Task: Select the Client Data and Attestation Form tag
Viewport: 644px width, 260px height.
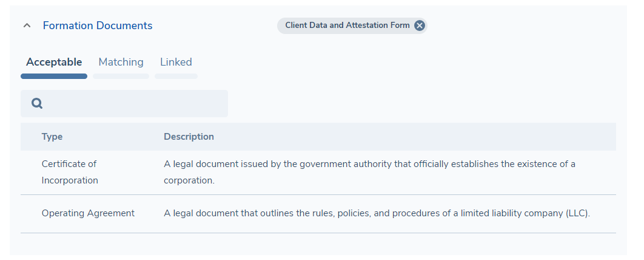Action: [347, 26]
